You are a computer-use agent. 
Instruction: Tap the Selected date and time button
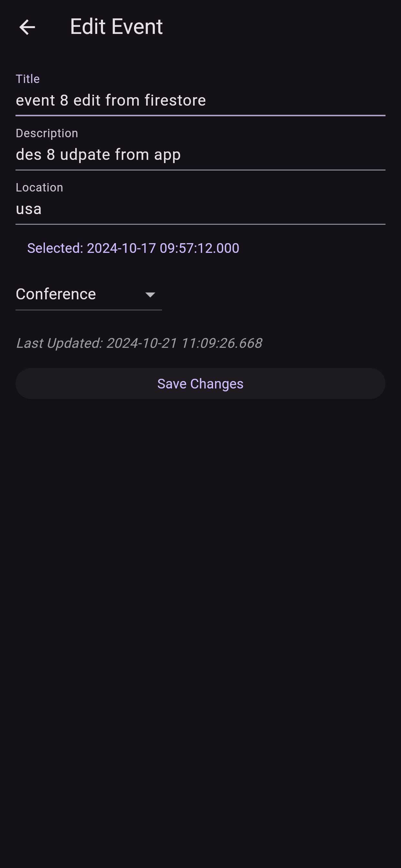pos(133,248)
